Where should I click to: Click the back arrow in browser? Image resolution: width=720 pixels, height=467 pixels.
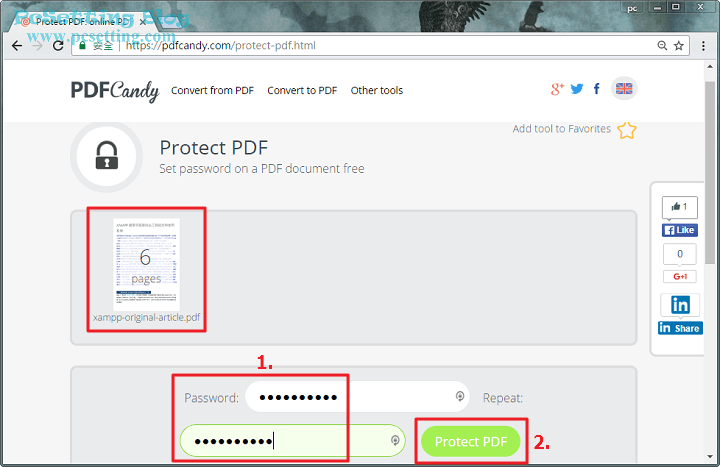(17, 45)
